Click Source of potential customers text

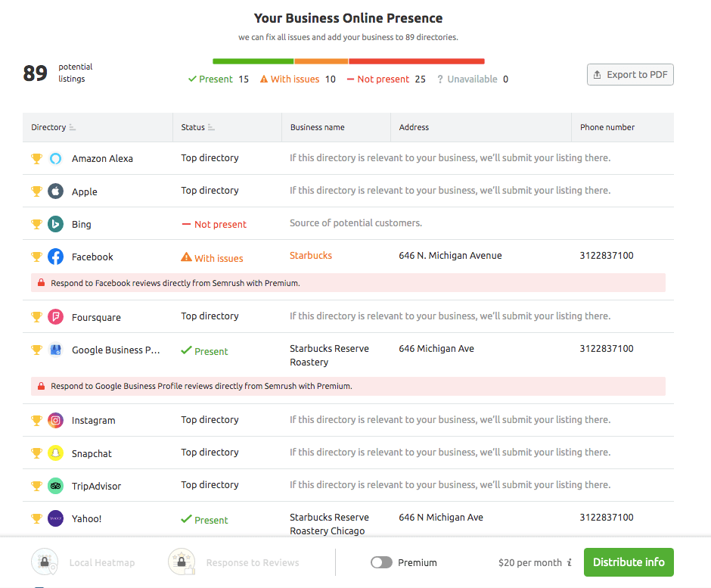356,222
